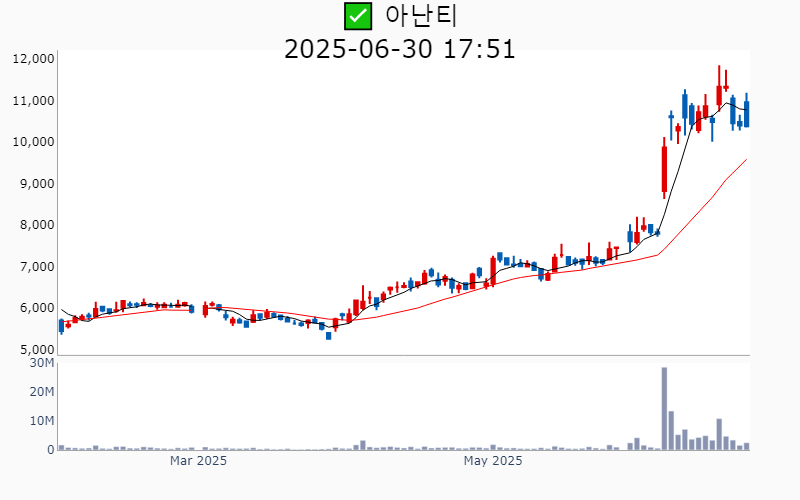
Task: Click the 0 volume axis label
Action: coord(51,450)
